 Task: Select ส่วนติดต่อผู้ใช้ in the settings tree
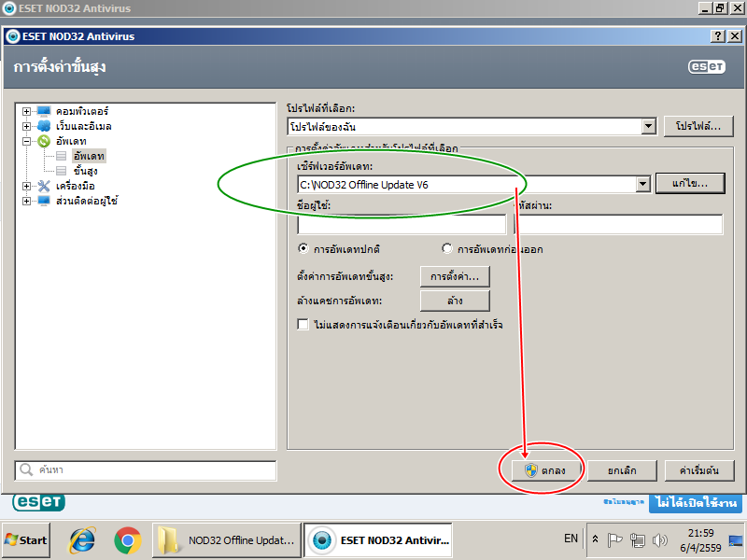[87, 201]
